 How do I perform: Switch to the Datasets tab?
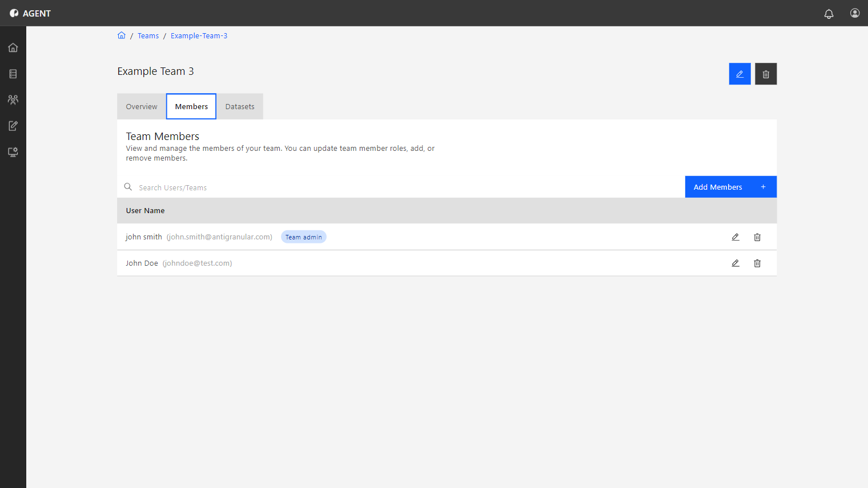(x=240, y=106)
